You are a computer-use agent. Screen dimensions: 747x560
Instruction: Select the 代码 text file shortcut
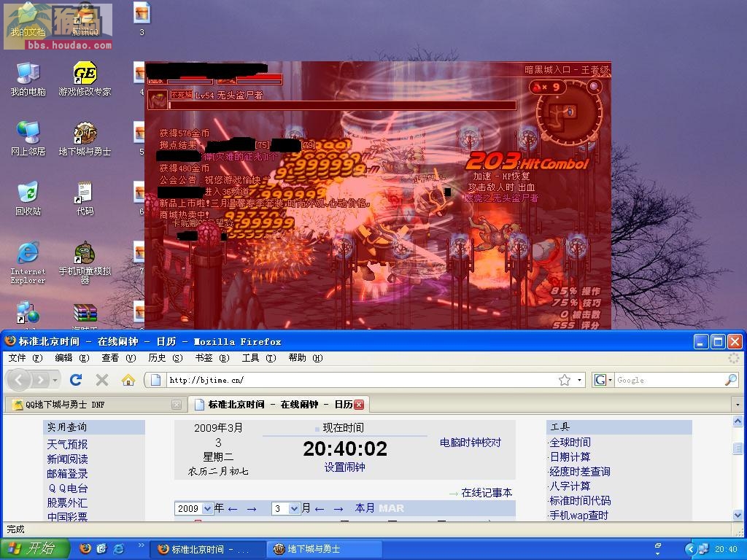click(85, 198)
